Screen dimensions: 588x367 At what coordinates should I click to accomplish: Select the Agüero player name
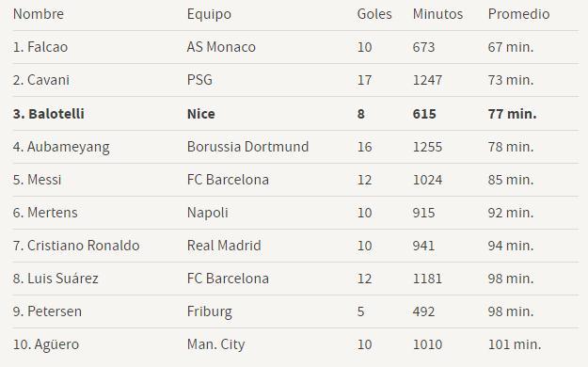(46, 344)
